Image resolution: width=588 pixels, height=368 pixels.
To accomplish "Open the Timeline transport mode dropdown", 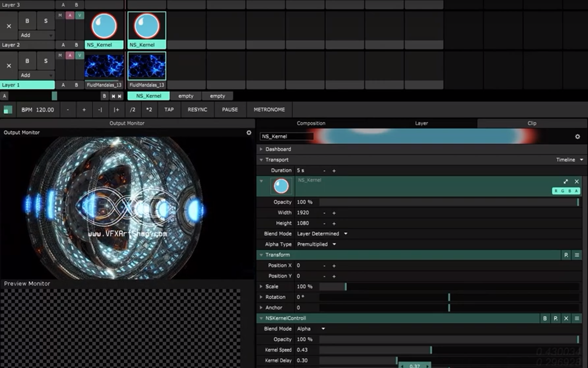I will 570,160.
